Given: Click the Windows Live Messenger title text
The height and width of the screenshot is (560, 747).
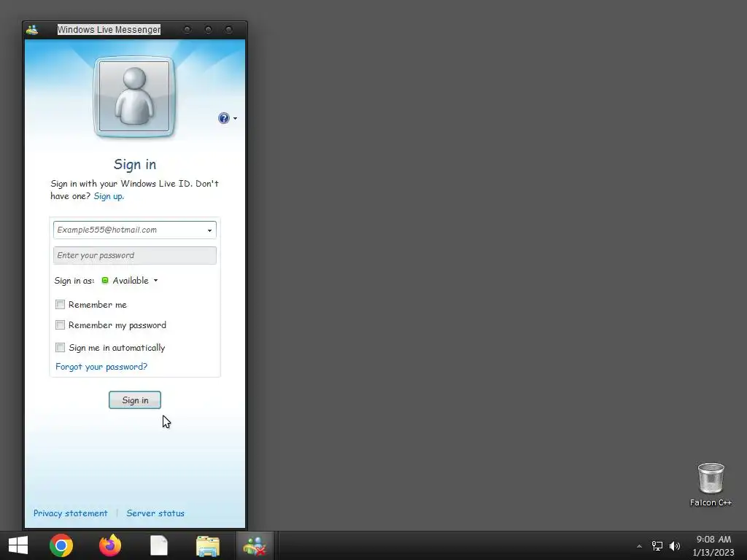Looking at the screenshot, I should tap(109, 29).
